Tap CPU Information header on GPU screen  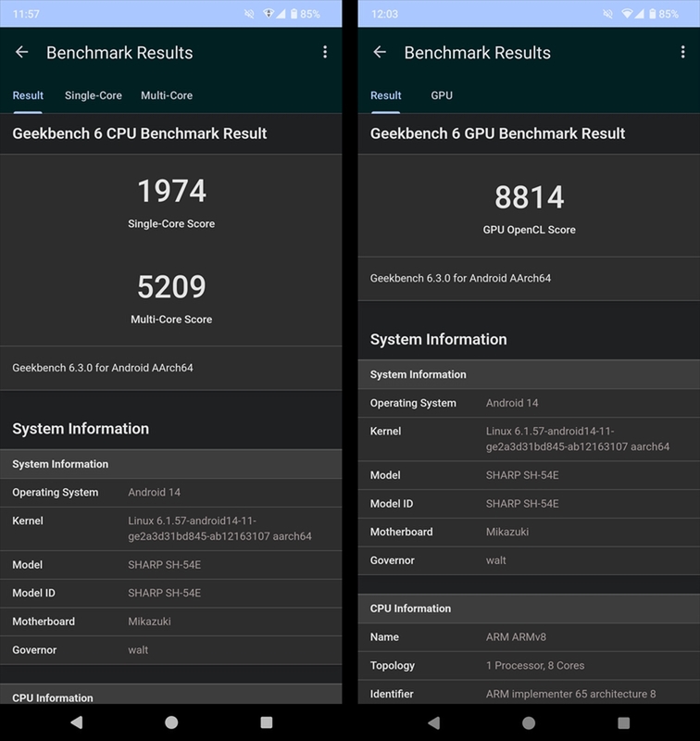click(x=529, y=609)
